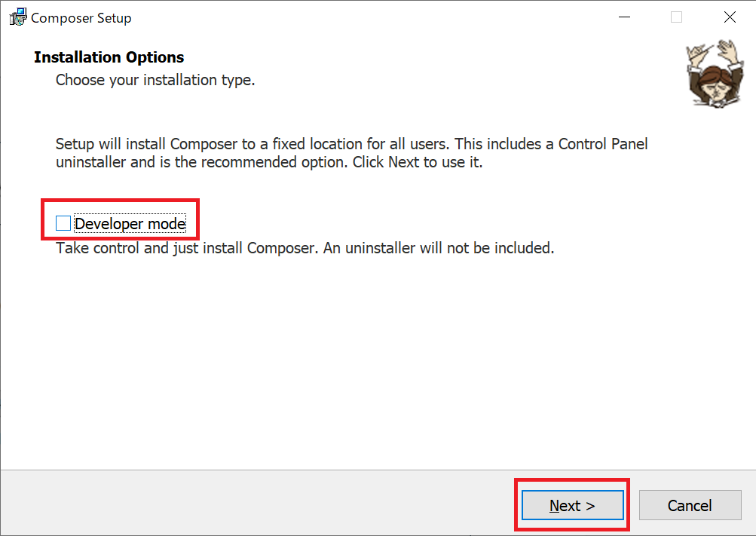Click the Composer Setup installer icon in title bar
This screenshot has height=536, width=756.
coord(18,17)
